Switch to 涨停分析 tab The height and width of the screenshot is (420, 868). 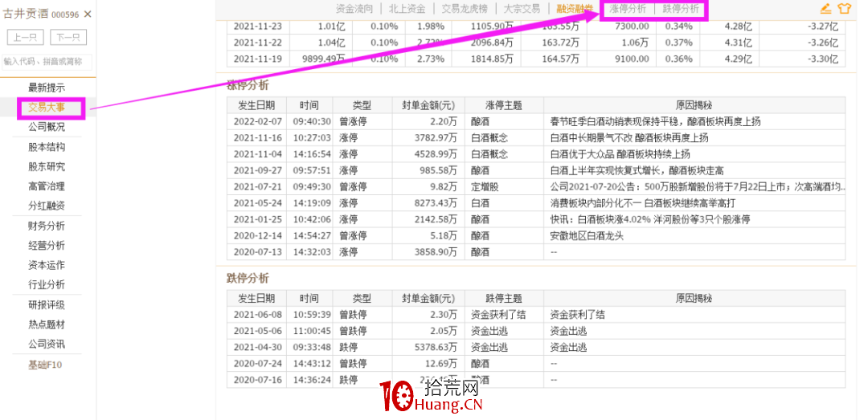tap(628, 8)
